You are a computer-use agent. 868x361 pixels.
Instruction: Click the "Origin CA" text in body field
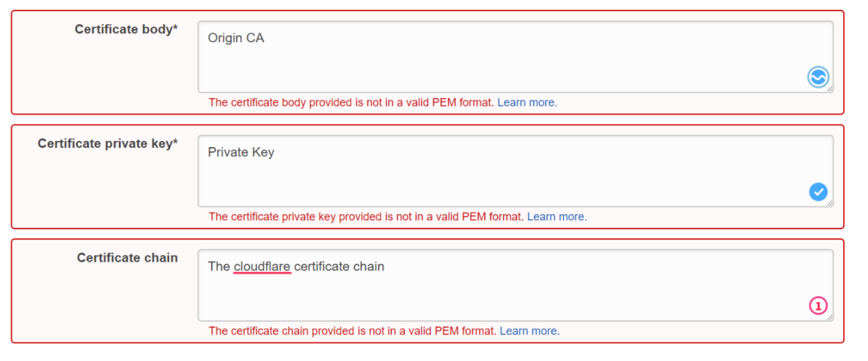(x=236, y=38)
